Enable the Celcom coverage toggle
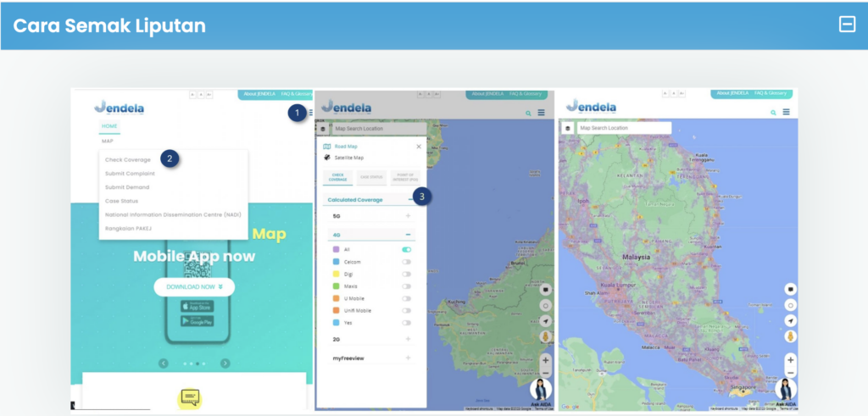The image size is (868, 416). 406,262
